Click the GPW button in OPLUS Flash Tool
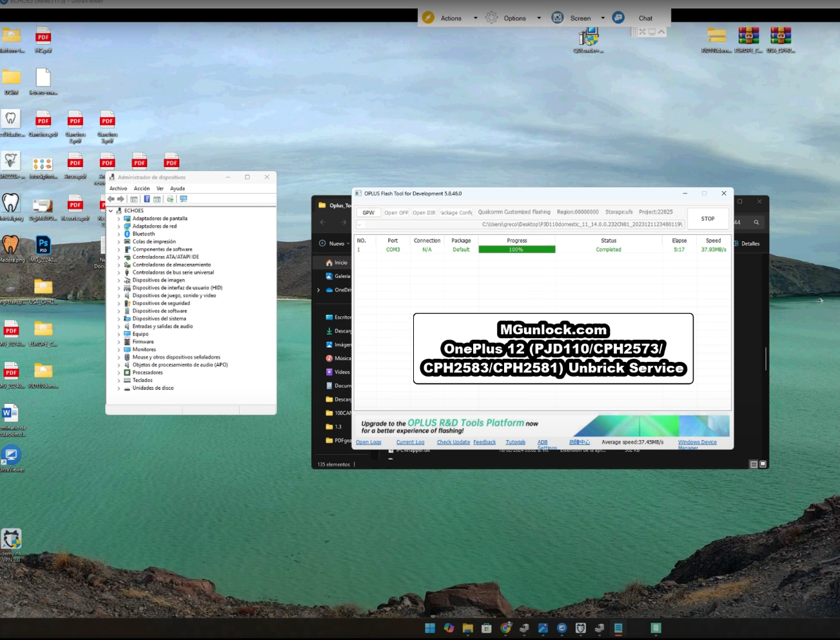This screenshot has height=640, width=840. (x=368, y=212)
